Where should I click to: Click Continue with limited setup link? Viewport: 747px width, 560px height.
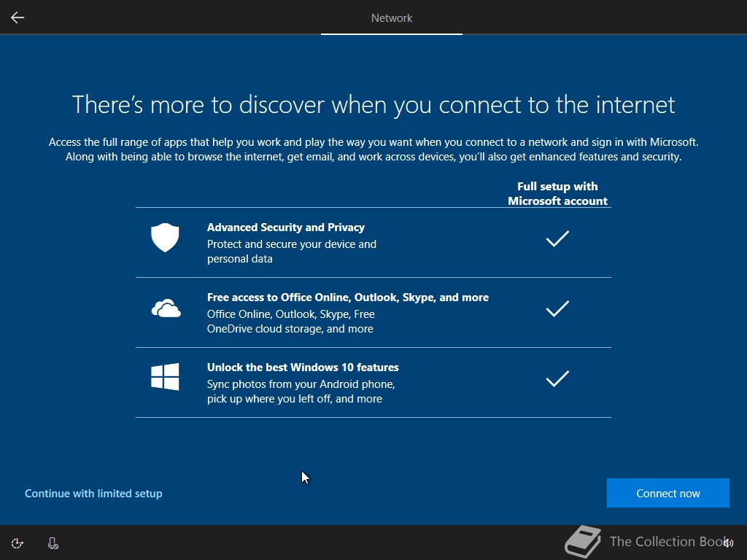93,494
